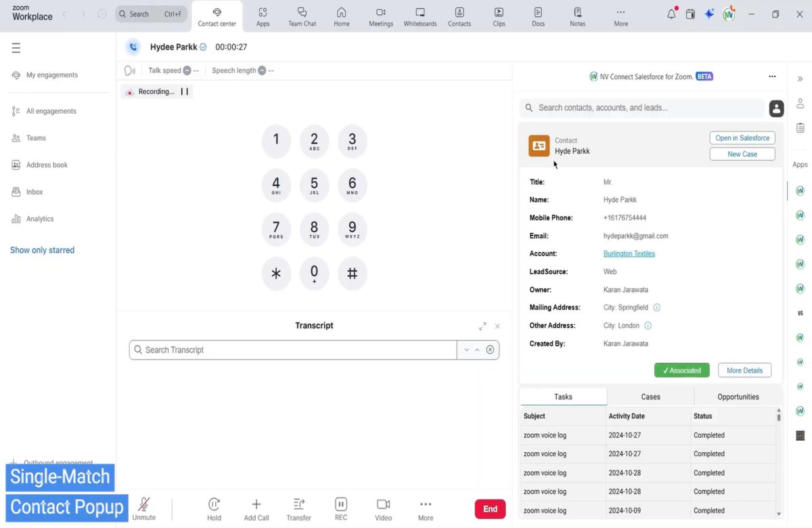This screenshot has height=528, width=812.
Task: Open the Burlington Textiles account link
Action: (x=629, y=254)
